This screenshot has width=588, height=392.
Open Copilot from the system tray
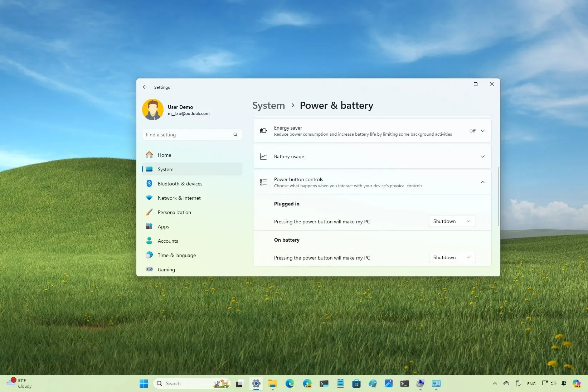[577, 383]
